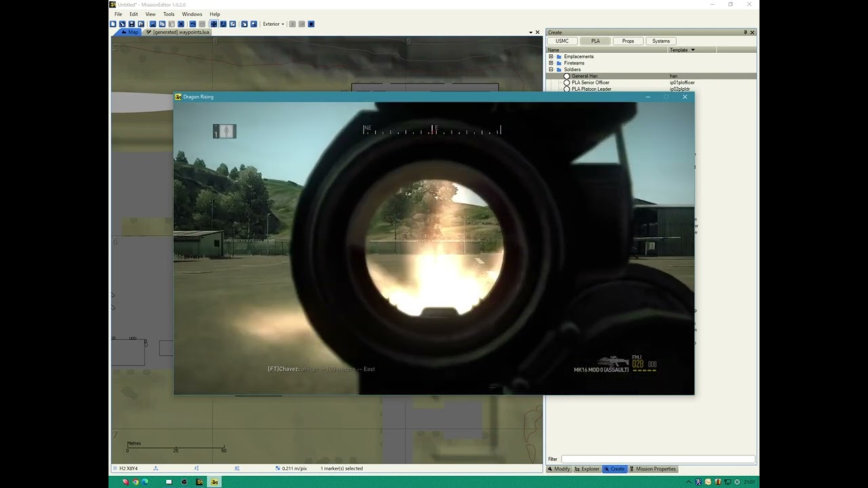This screenshot has height=488, width=868.
Task: Switch to the Map tab
Action: coord(129,32)
